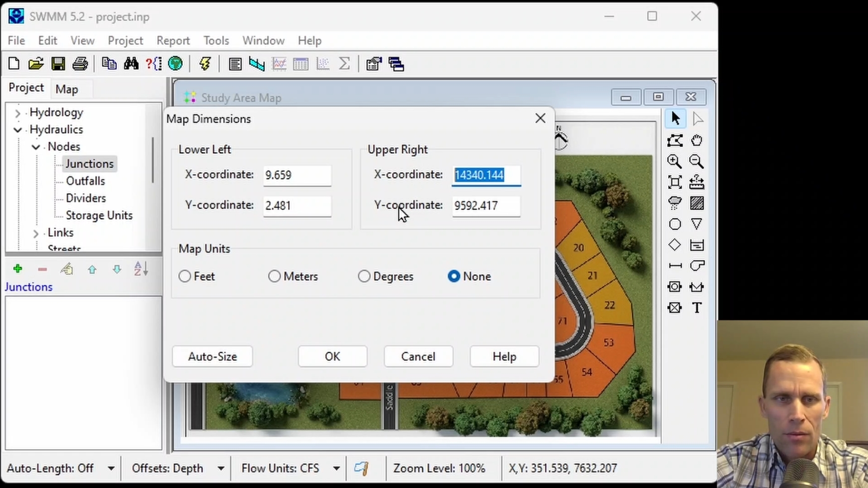
Task: Open the Project menu
Action: pos(125,40)
